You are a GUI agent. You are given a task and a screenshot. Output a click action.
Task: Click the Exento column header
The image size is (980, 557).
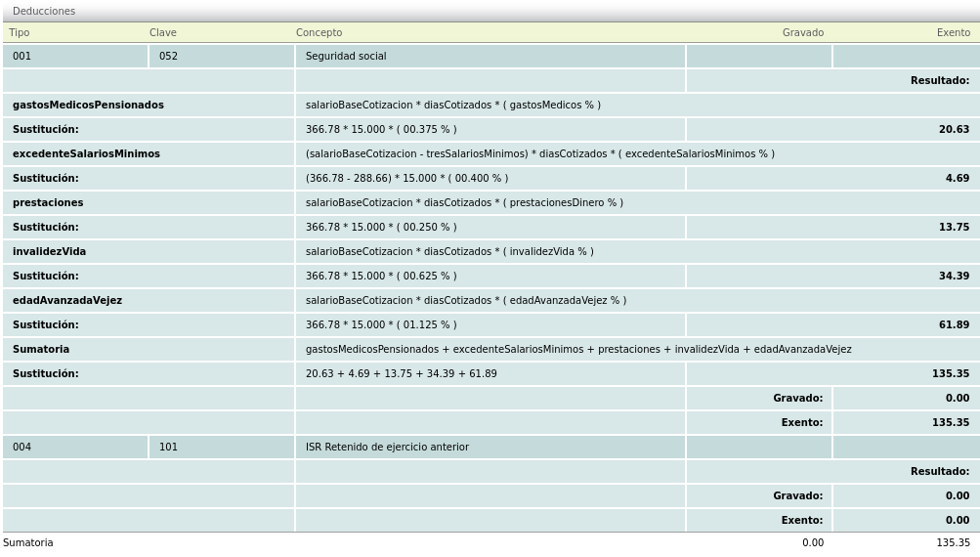pos(953,32)
